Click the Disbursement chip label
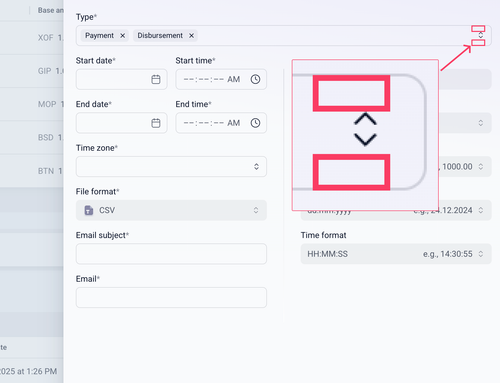500x383 pixels. click(160, 36)
